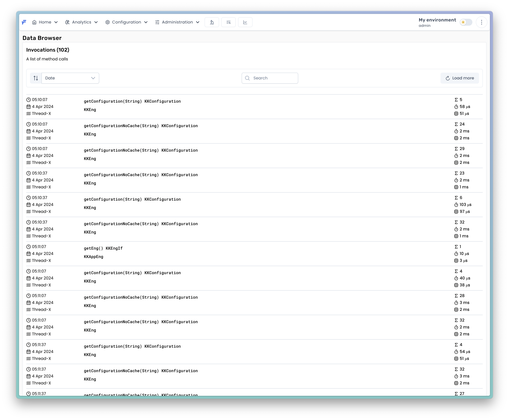Click the list-search icon button in navbar
Screen dimensions: 509x420
click(229, 22)
